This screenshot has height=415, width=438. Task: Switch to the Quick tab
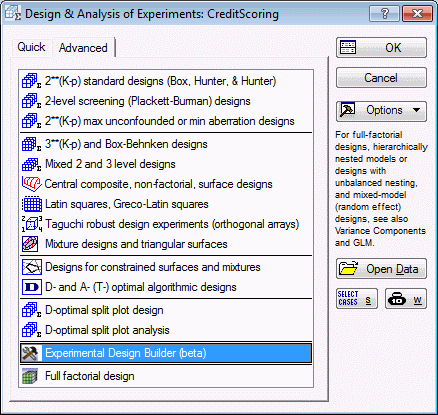[x=31, y=47]
